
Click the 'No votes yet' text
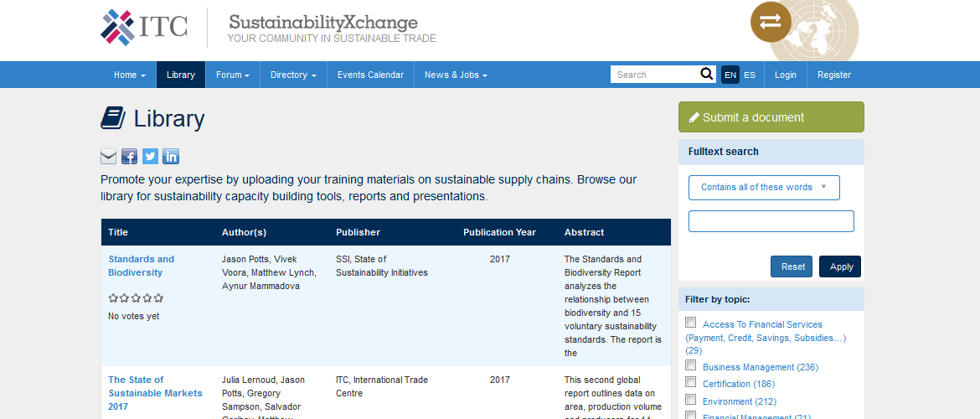[x=134, y=317]
